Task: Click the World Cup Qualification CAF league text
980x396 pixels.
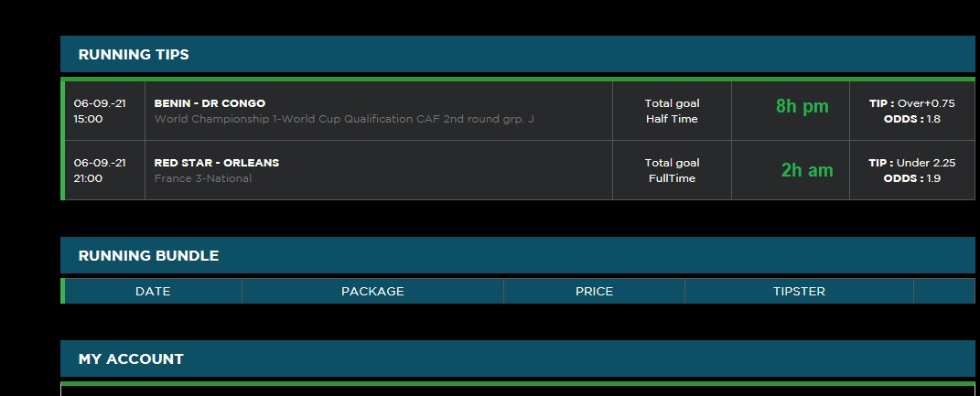Action: (x=343, y=119)
